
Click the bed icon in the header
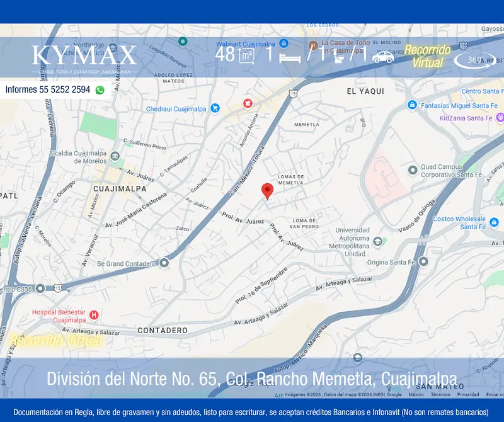[290, 58]
